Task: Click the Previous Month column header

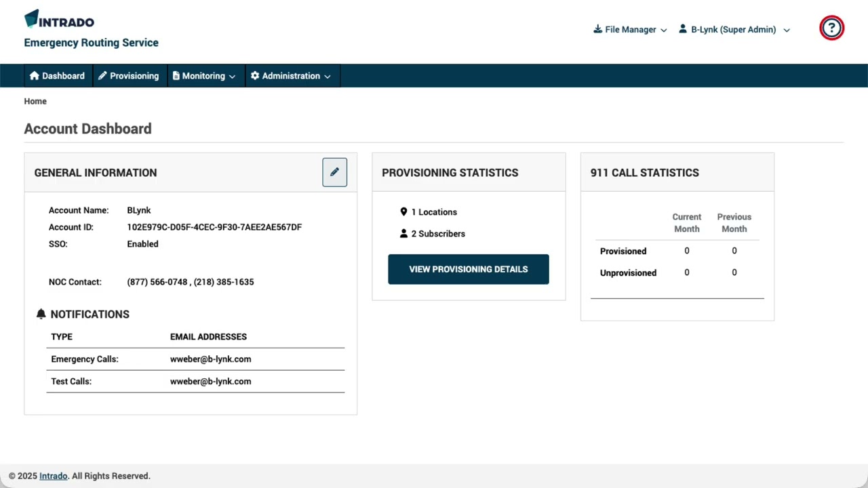Action: (734, 223)
